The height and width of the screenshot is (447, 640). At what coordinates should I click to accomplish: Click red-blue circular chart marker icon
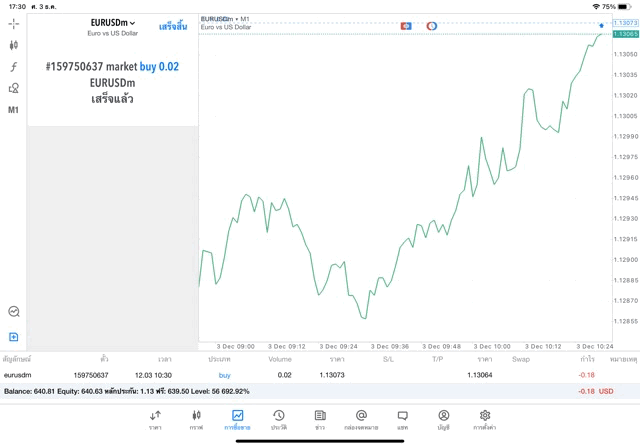(x=432, y=26)
